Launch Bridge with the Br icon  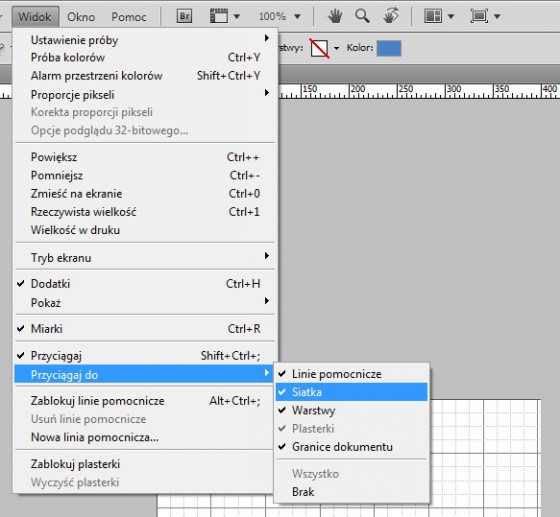tap(184, 16)
